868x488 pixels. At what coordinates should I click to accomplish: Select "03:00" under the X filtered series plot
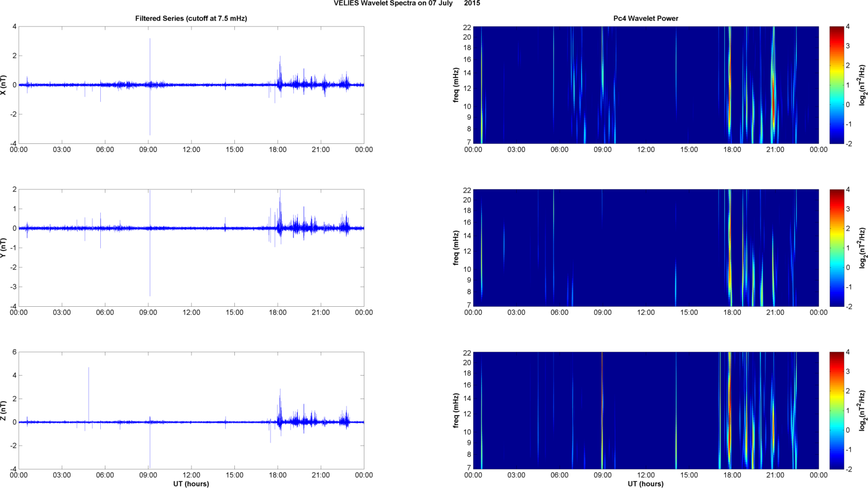click(x=62, y=150)
